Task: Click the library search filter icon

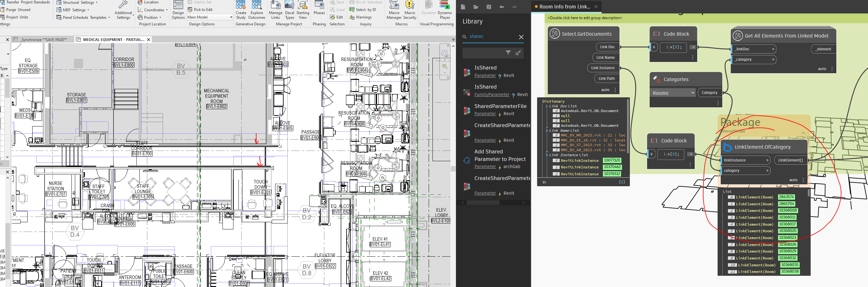Action: click(x=508, y=53)
